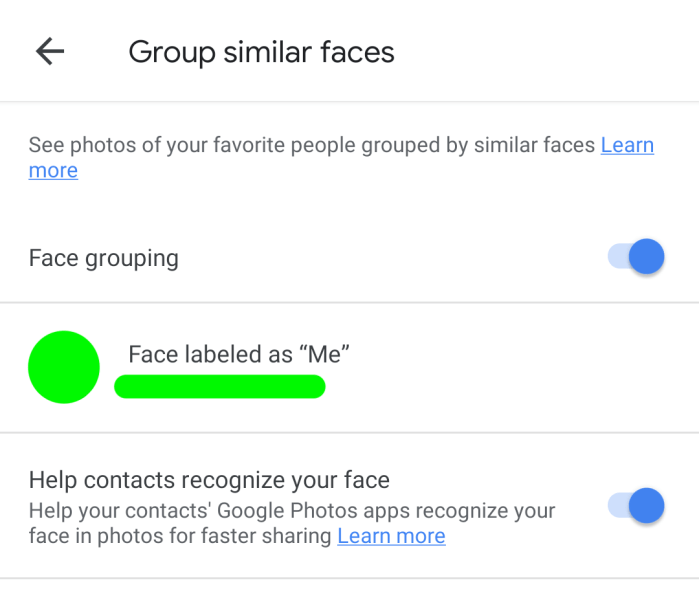Click the blue knob of the Face grouping switch
The height and width of the screenshot is (609, 699).
click(647, 258)
